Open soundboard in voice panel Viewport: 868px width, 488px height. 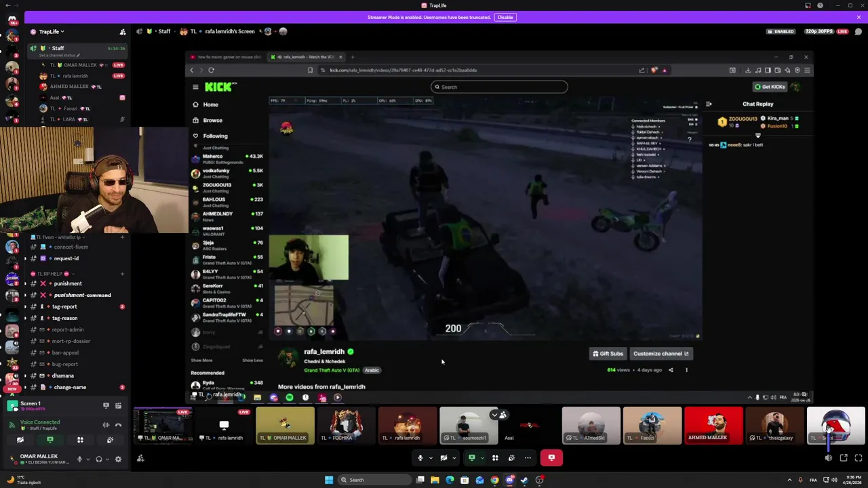110,440
